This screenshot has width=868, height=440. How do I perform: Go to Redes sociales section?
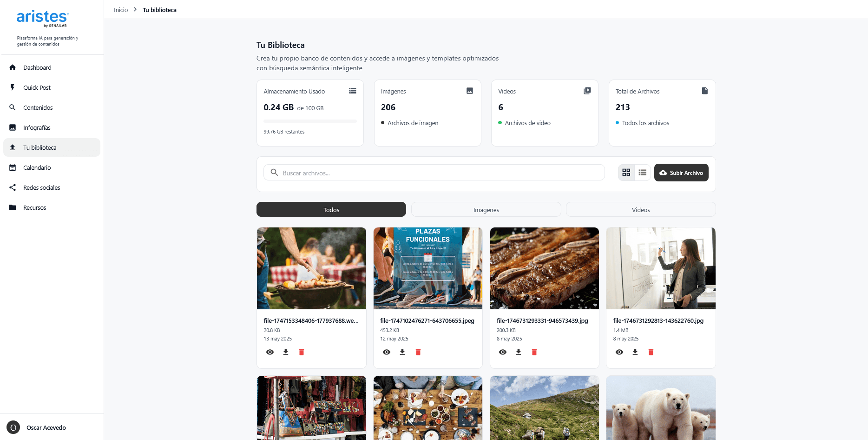(x=42, y=187)
